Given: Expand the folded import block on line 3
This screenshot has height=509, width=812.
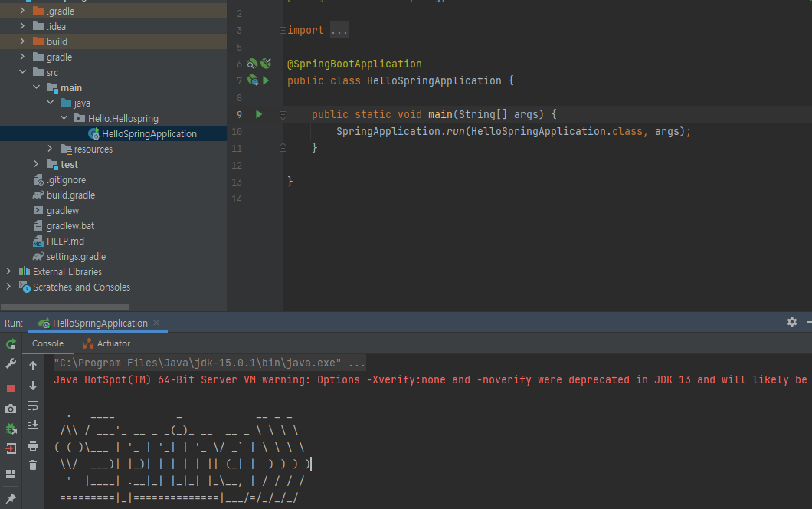Looking at the screenshot, I should tap(283, 31).
